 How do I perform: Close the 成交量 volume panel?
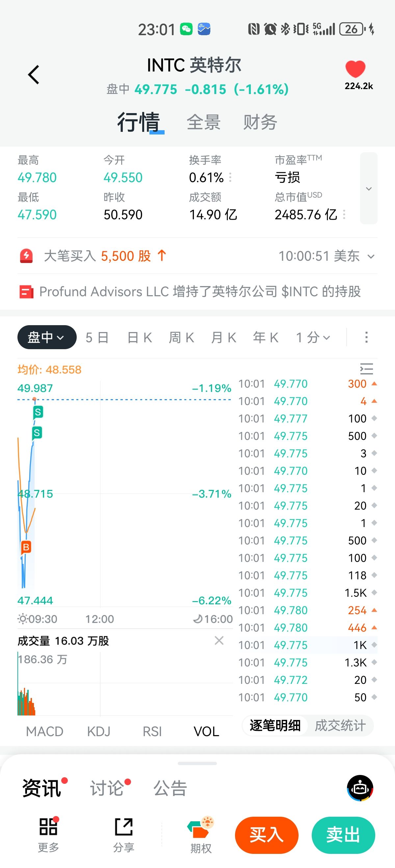click(x=219, y=640)
